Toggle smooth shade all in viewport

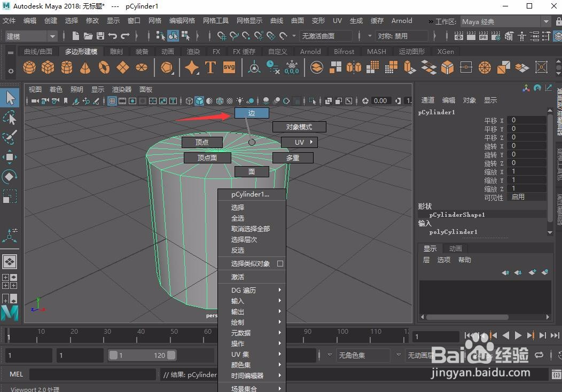tap(199, 101)
